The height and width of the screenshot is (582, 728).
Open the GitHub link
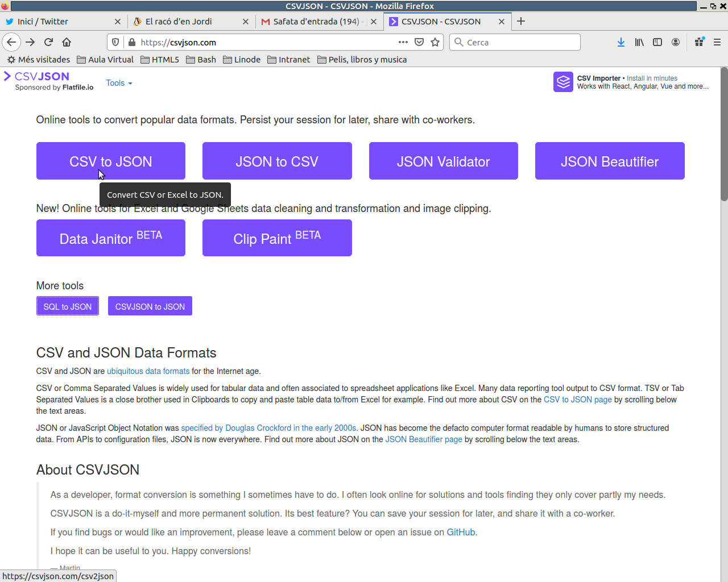[x=461, y=532]
